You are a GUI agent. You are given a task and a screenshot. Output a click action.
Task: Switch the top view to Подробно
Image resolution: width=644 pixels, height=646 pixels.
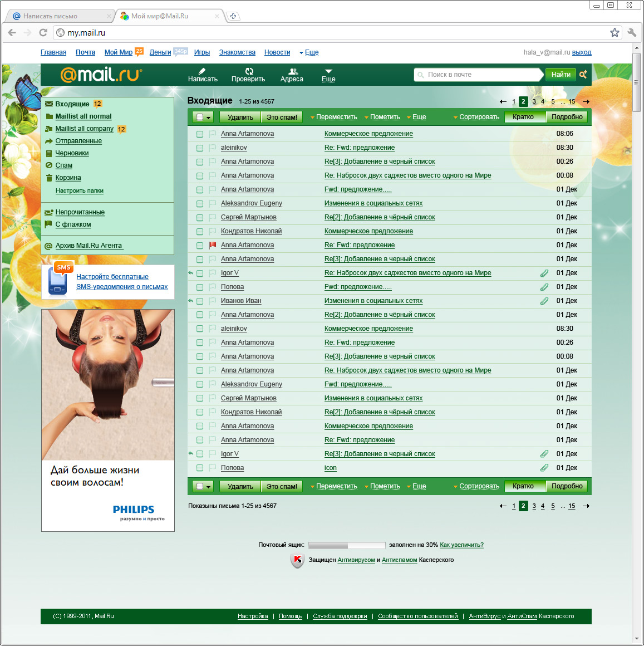tap(567, 117)
